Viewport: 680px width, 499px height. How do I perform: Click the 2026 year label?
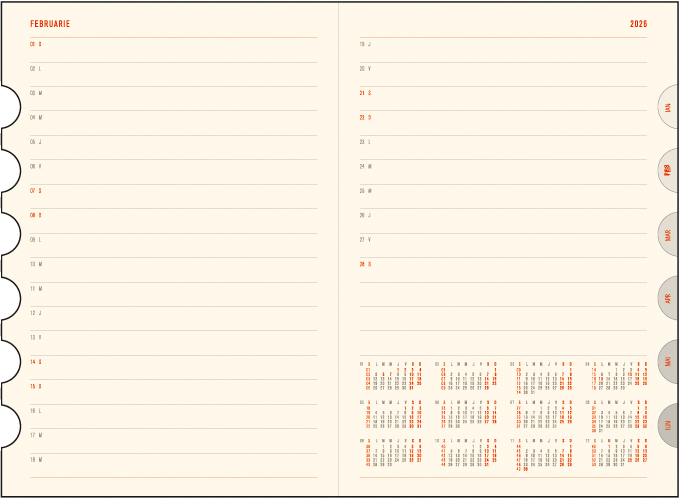coord(638,23)
